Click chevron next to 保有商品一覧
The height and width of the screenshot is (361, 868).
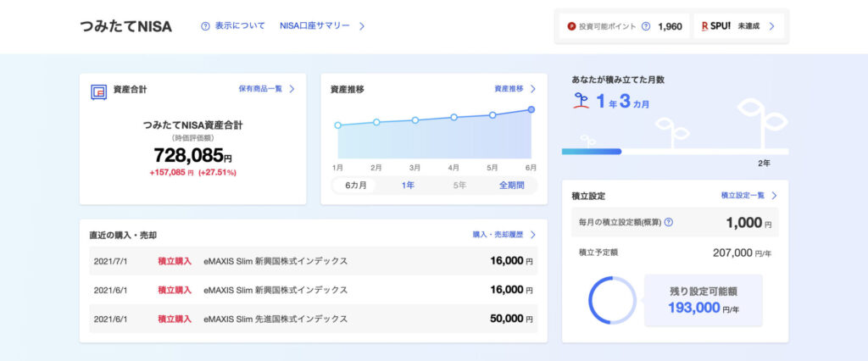(x=292, y=89)
